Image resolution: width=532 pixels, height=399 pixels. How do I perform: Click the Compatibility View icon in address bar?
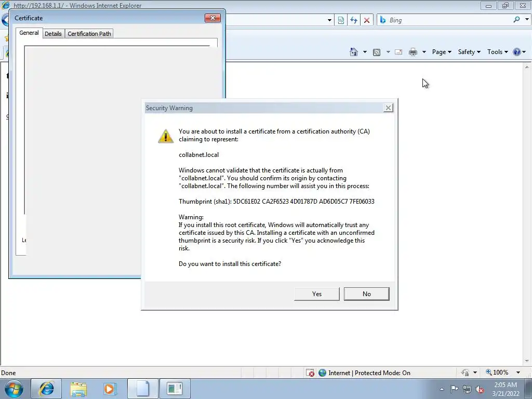pos(341,20)
